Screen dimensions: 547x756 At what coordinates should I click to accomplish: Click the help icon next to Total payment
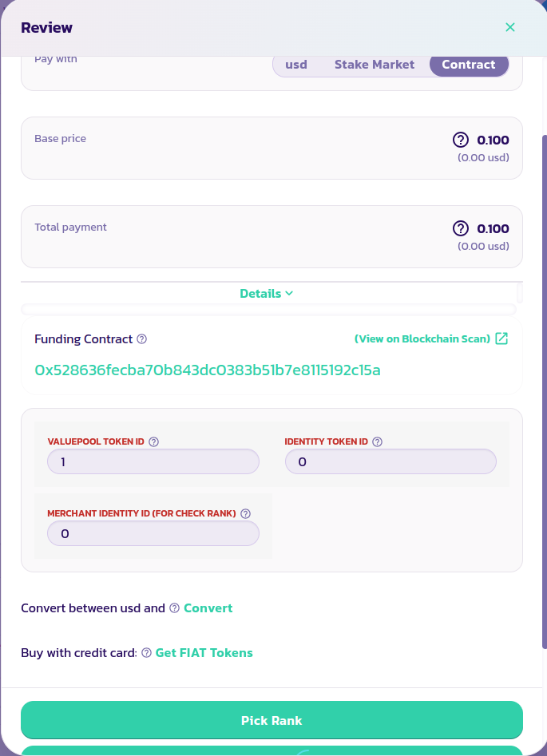[461, 228]
